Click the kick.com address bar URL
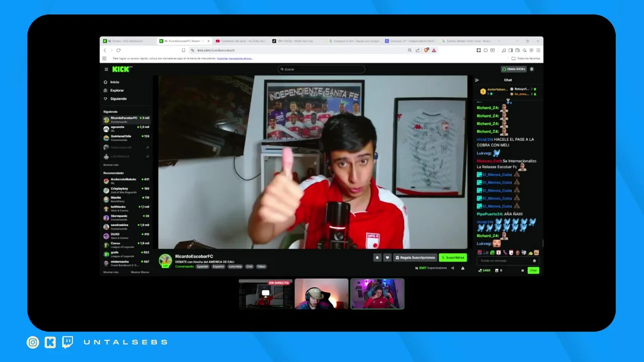This screenshot has height=362, width=644. point(216,50)
